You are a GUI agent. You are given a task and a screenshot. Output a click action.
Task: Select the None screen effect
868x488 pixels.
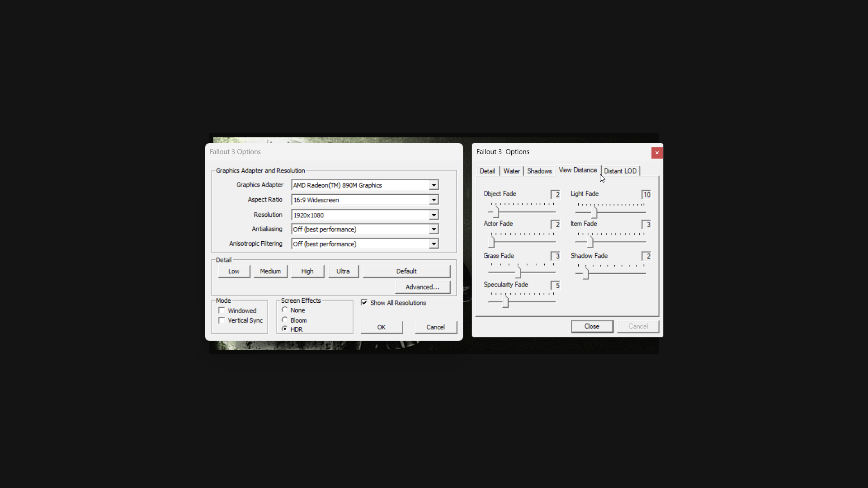point(285,310)
